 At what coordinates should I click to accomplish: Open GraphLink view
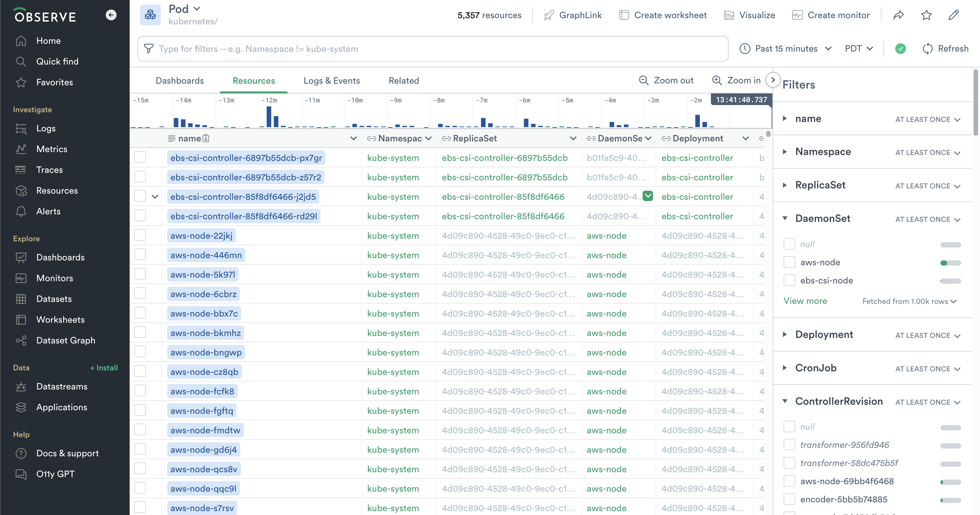573,15
